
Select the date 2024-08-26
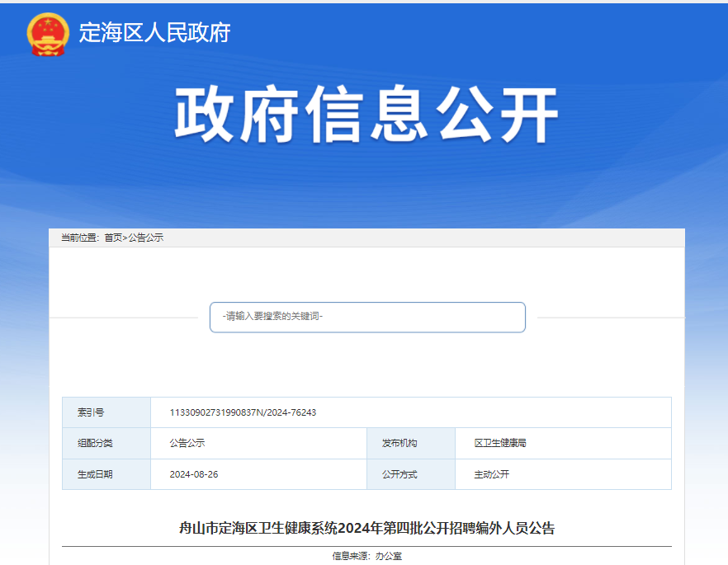194,474
